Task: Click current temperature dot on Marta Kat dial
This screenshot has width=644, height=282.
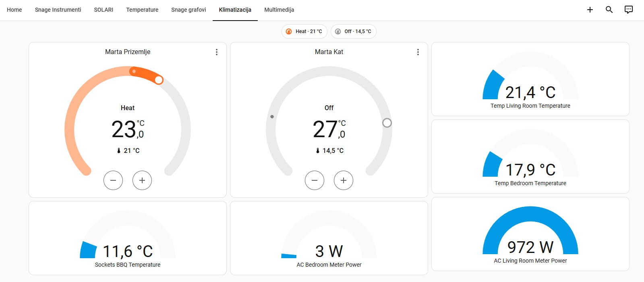Action: tap(272, 117)
